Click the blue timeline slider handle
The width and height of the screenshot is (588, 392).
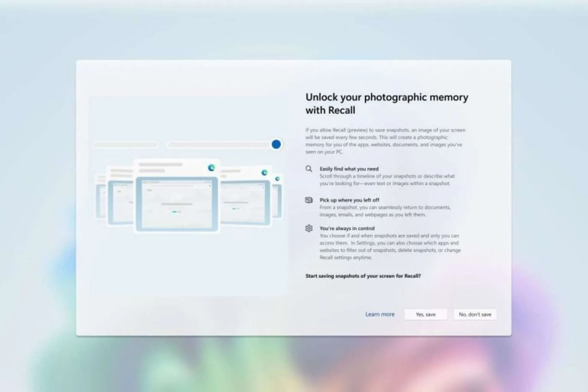tap(276, 144)
